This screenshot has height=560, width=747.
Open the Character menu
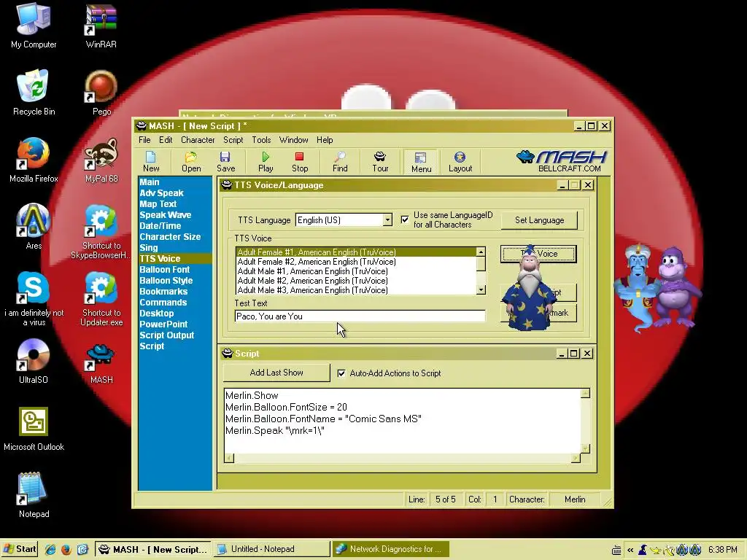198,140
